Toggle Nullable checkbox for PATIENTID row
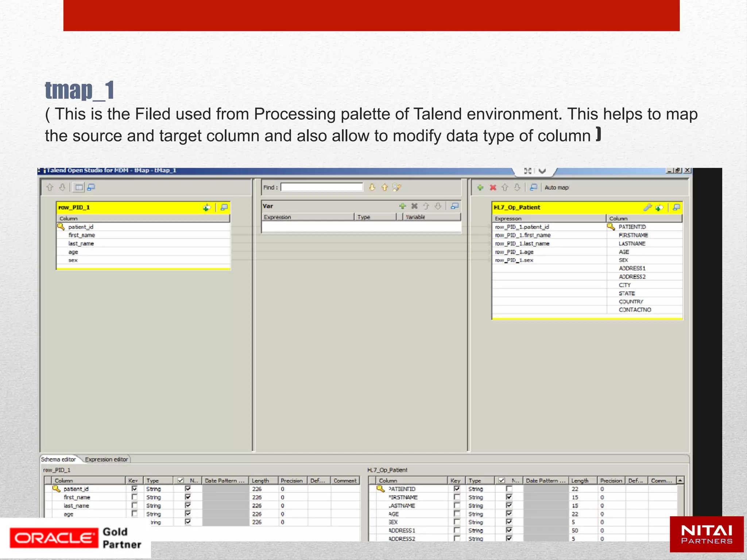Viewport: 747px width, 560px height. coord(509,489)
